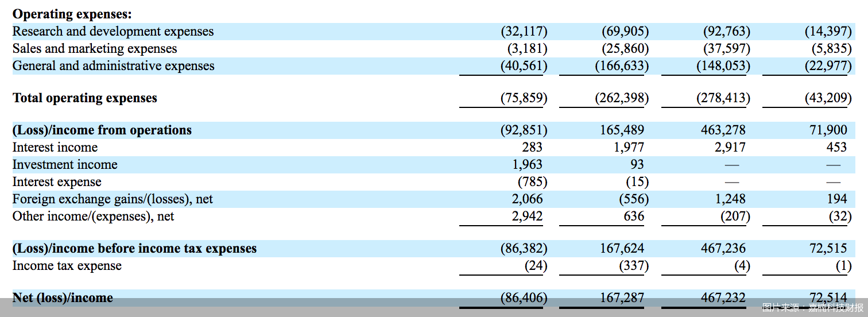The width and height of the screenshot is (868, 317).
Task: Click other income value 636
Action: pyautogui.click(x=634, y=217)
